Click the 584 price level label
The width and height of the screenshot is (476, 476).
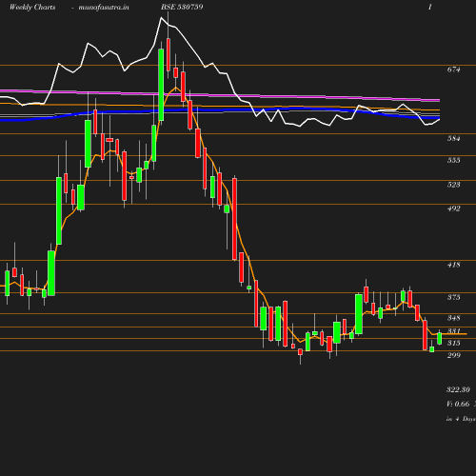pyautogui.click(x=453, y=138)
